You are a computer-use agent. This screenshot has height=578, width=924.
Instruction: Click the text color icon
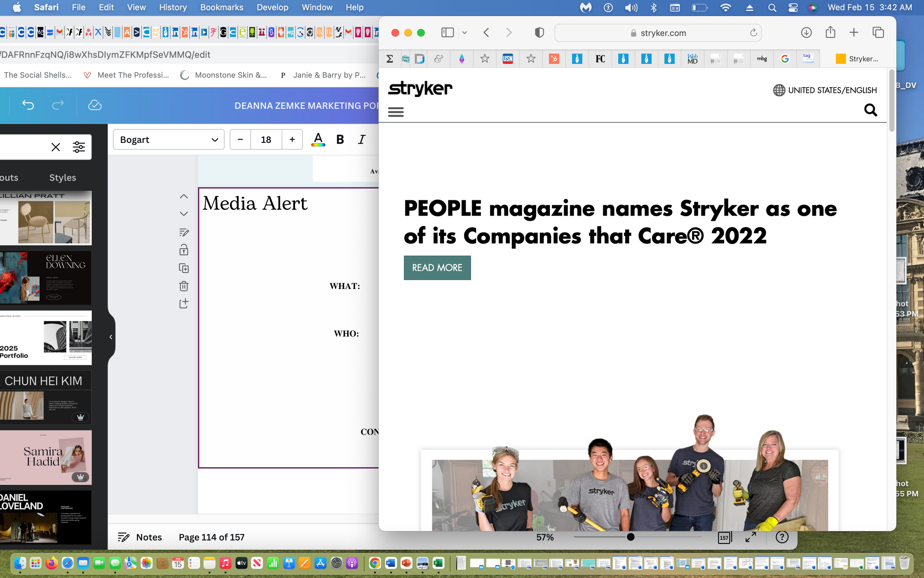(318, 140)
